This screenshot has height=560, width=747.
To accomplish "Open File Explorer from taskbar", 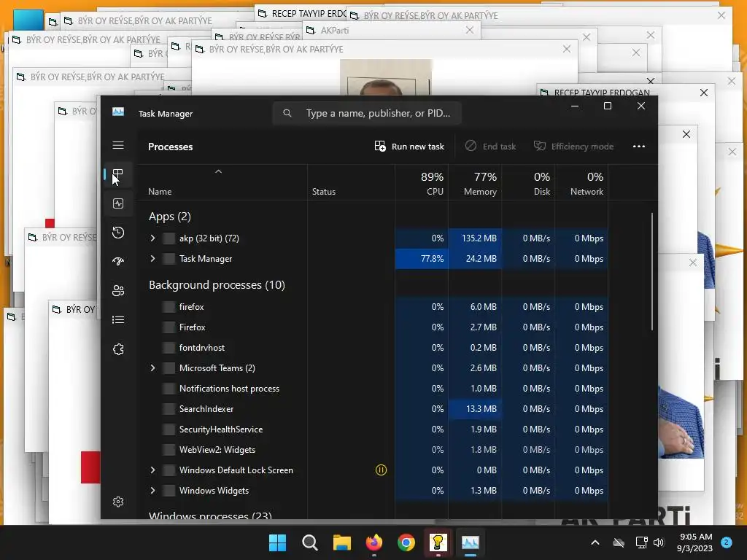I will [341, 542].
